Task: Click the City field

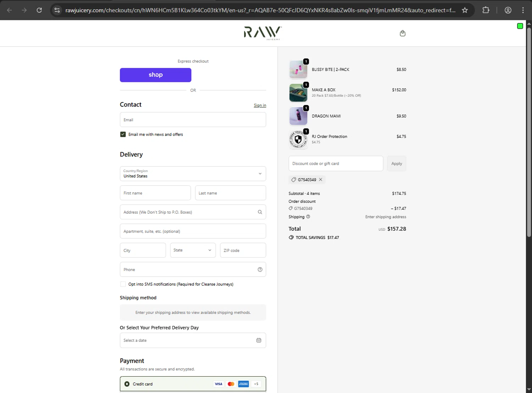Action: tap(143, 250)
